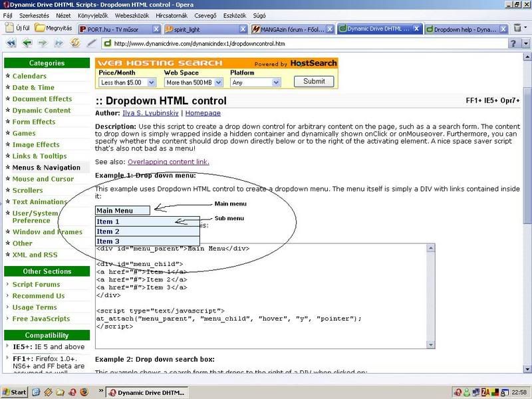Open a new tab with the Új fül icon
The width and height of the screenshot is (532, 399).
pos(9,28)
